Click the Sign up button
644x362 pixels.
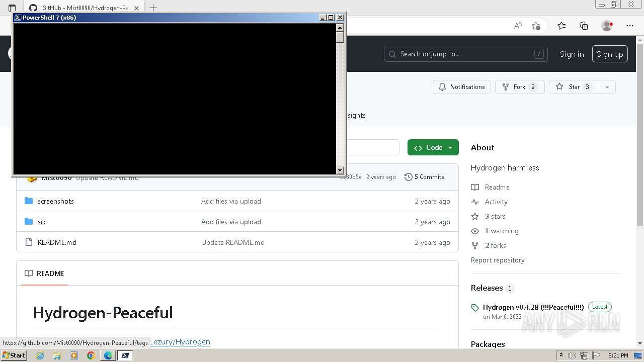pyautogui.click(x=610, y=54)
